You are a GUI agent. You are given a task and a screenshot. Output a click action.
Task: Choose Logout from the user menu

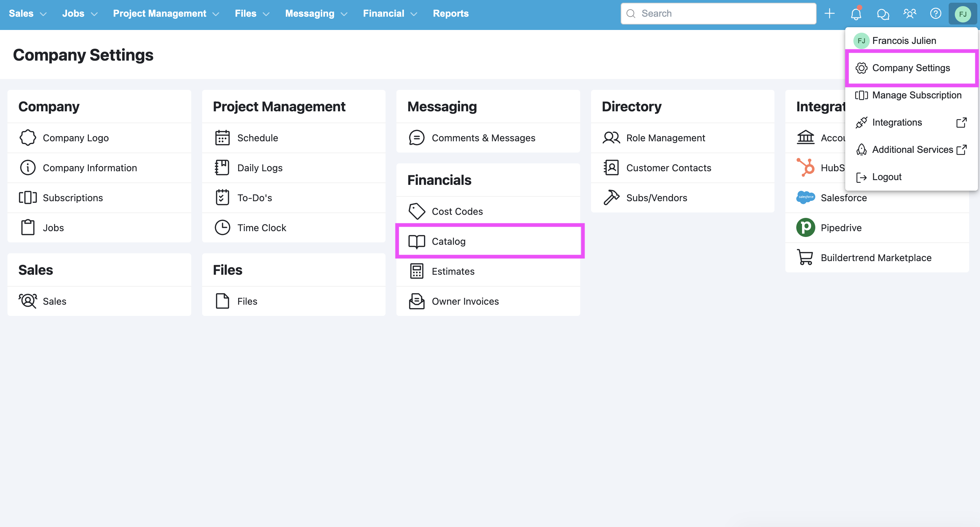coord(886,177)
